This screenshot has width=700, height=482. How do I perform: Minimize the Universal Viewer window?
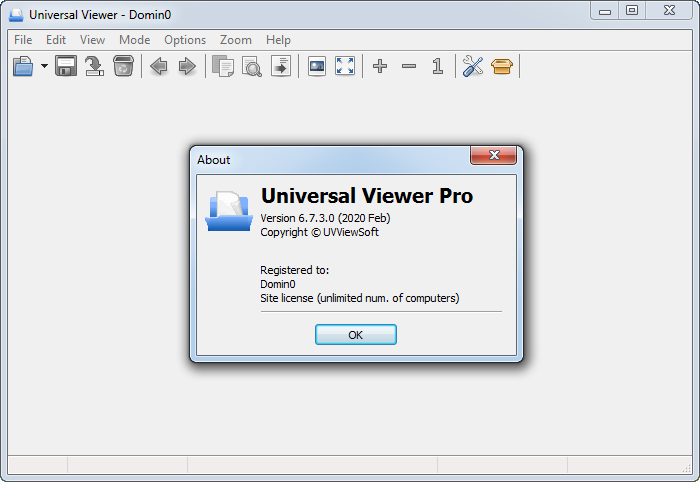tap(605, 10)
